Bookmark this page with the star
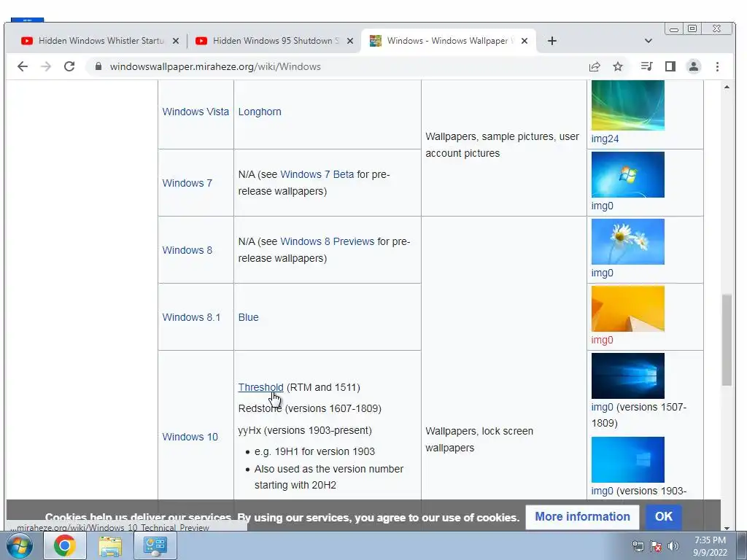 (x=618, y=66)
